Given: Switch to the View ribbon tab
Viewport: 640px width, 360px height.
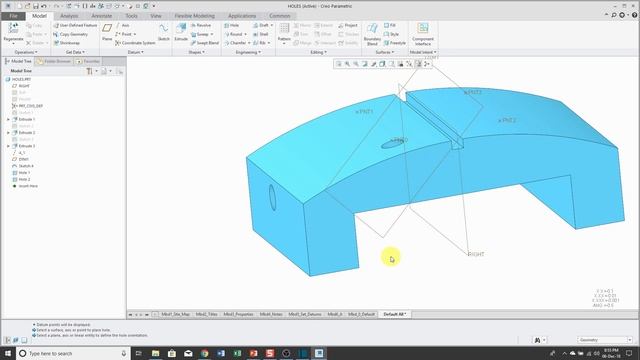Looking at the screenshot, I should 156,16.
